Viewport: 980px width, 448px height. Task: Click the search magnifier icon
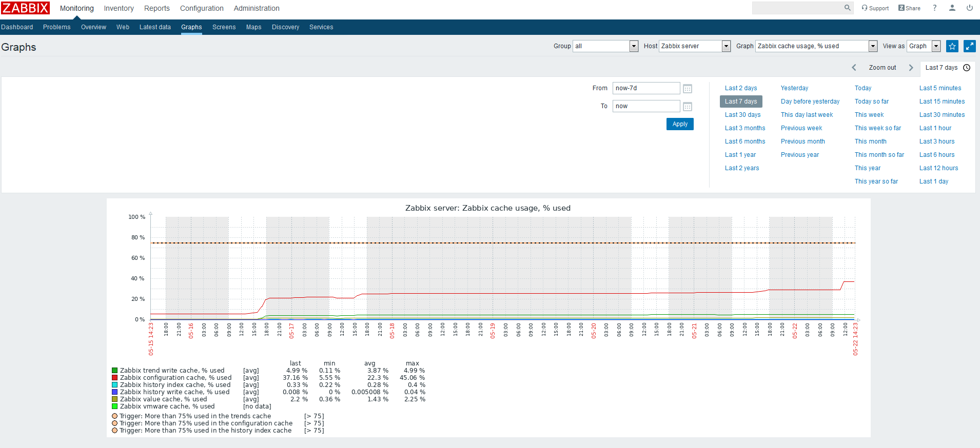(x=847, y=8)
